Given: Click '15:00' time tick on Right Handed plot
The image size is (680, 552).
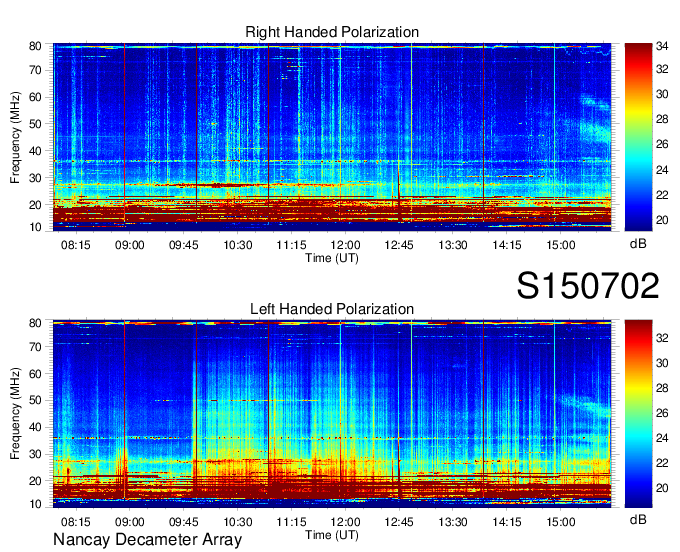Looking at the screenshot, I should (560, 245).
